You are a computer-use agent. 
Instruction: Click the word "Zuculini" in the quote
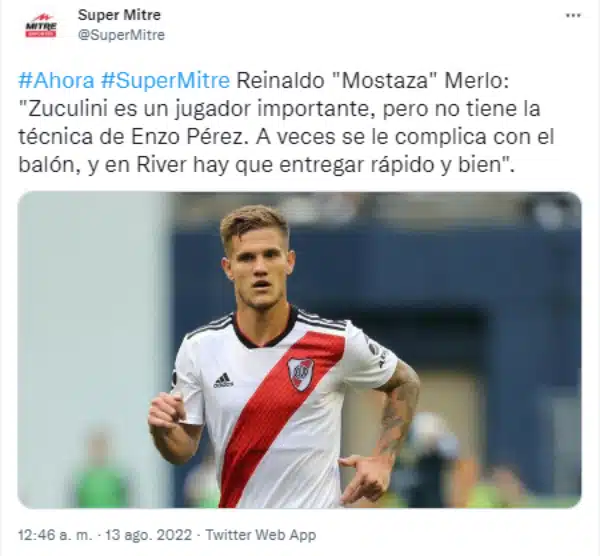[68, 109]
